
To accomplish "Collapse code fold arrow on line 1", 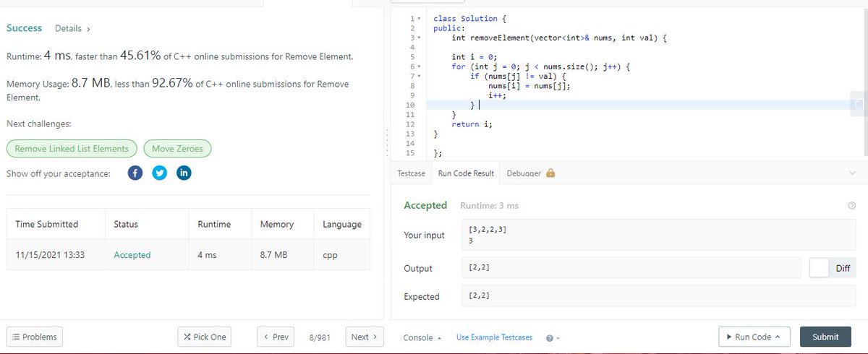I will (420, 17).
